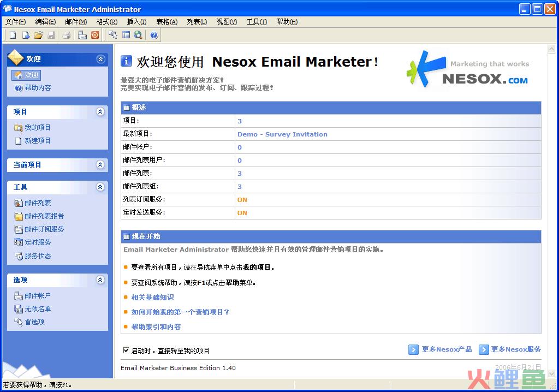Screen dimensions: 559x392
Task: Collapse the 项目 sidebar panel
Action: [100, 111]
